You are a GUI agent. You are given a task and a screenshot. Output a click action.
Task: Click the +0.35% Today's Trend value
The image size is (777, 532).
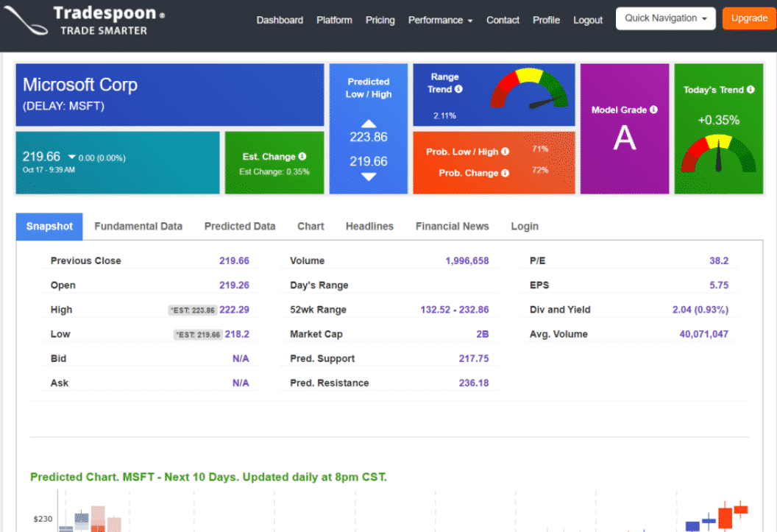719,120
